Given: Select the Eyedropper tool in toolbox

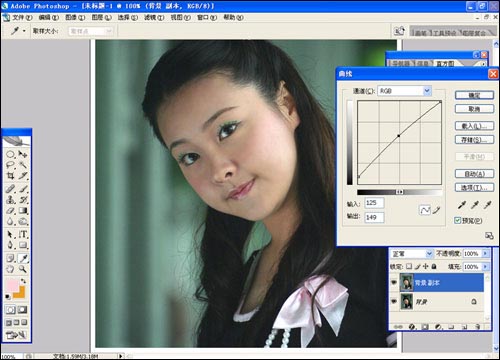Looking at the screenshot, I should 23,258.
